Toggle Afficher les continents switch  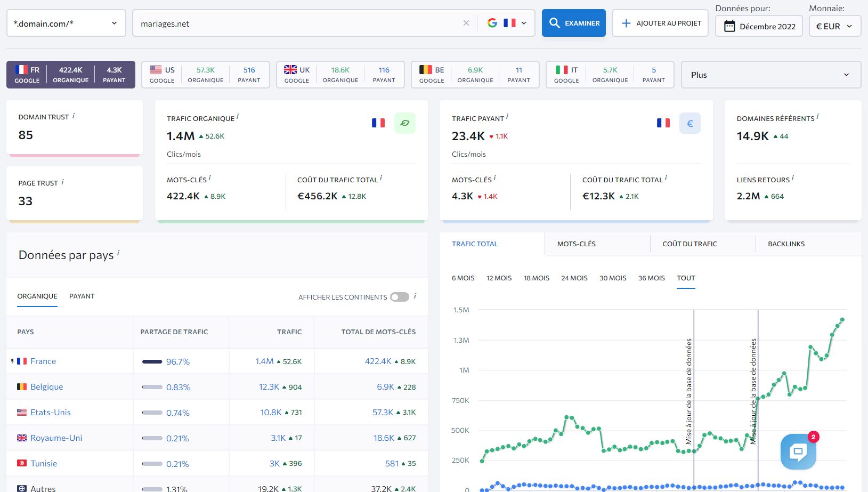pos(400,297)
